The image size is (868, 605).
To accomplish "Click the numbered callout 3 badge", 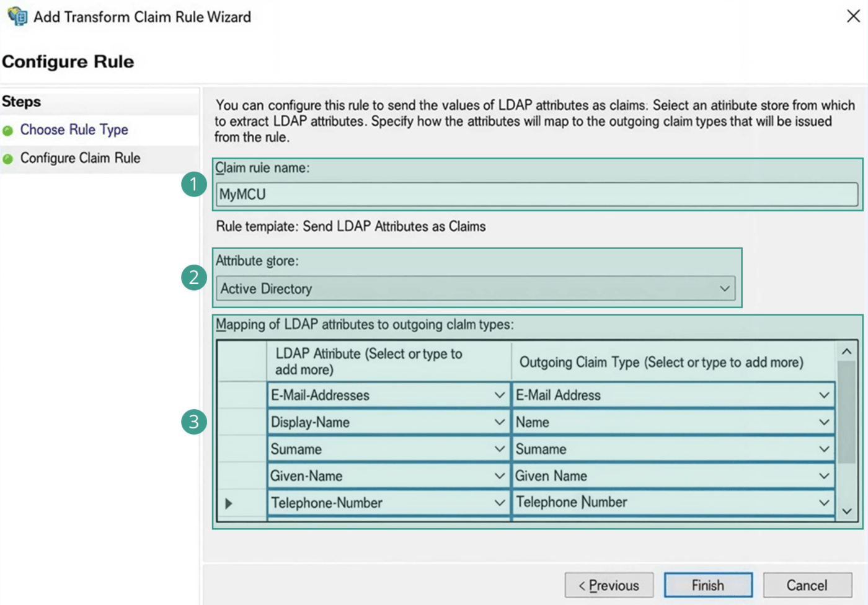I will click(x=194, y=422).
